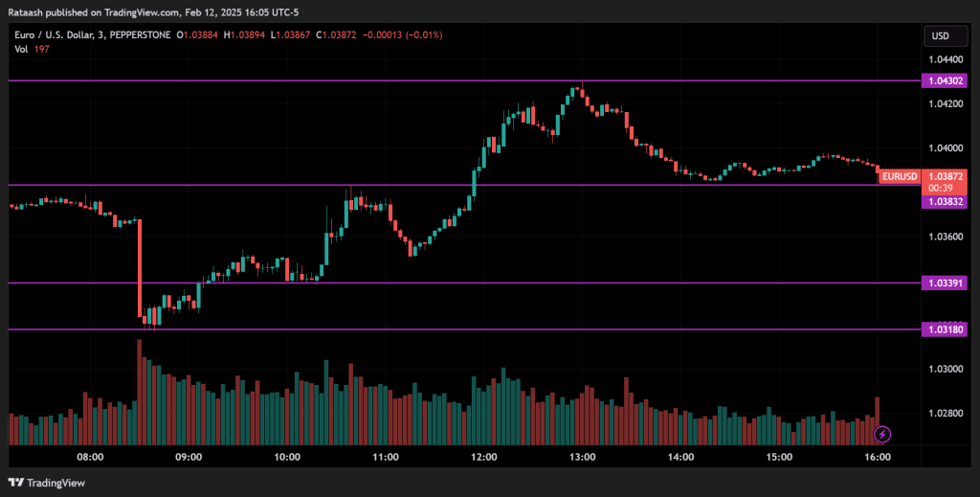Select the 1.03832 purple price label
Viewport: 980px width, 497px height.
945,202
